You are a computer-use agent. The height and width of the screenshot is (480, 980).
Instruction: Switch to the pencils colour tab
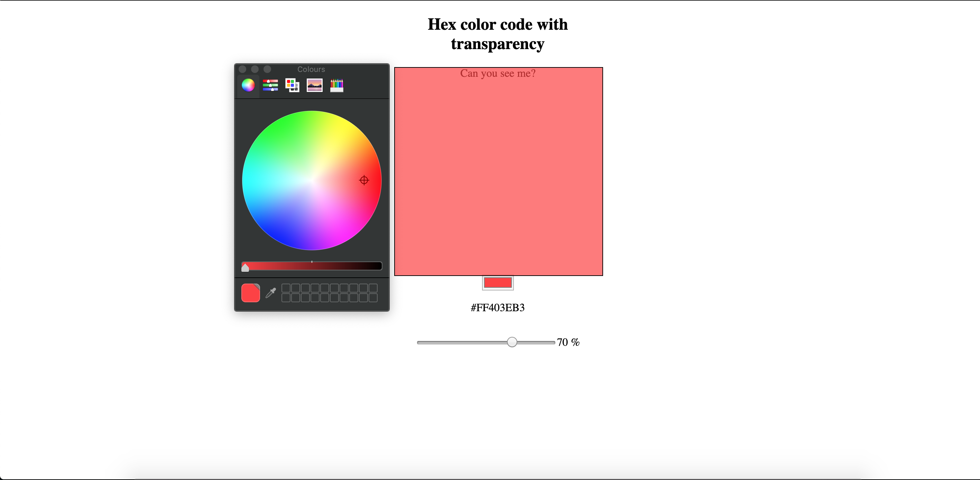(x=336, y=85)
